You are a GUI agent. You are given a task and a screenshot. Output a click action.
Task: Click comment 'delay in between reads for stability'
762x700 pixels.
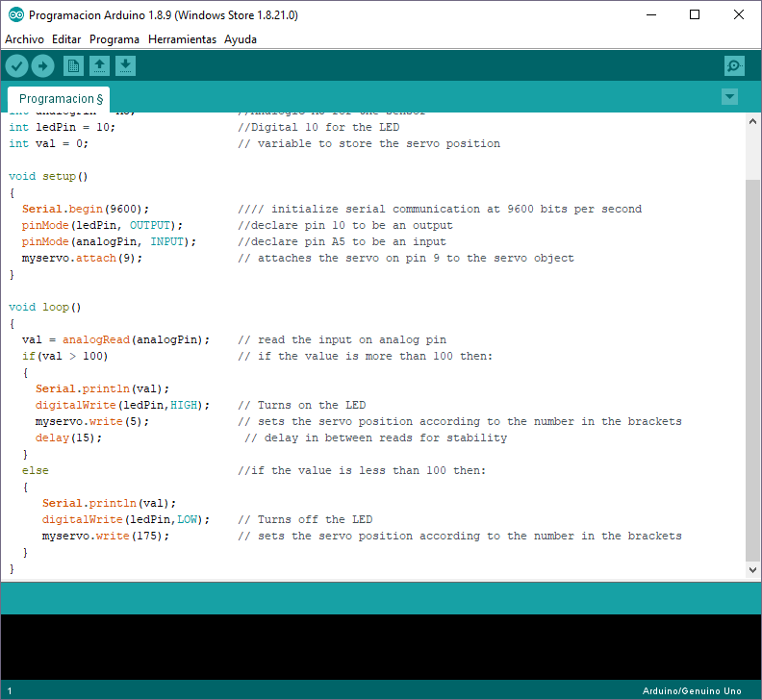coord(386,437)
